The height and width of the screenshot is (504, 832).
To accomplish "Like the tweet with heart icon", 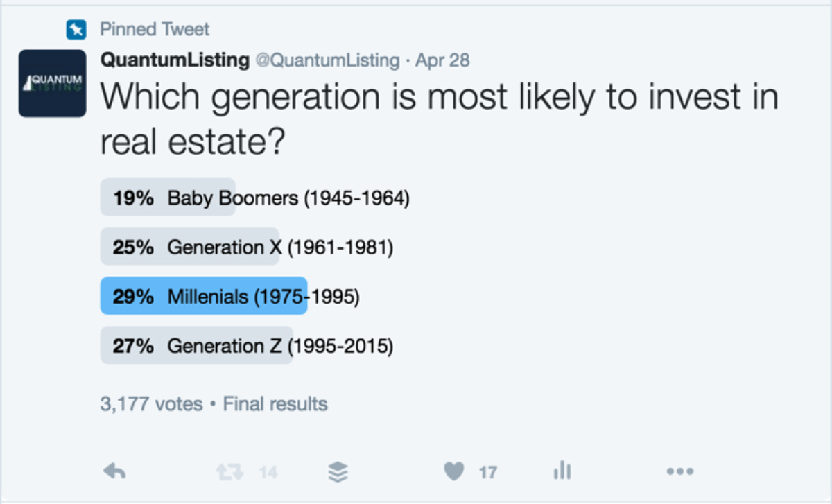I will click(453, 472).
